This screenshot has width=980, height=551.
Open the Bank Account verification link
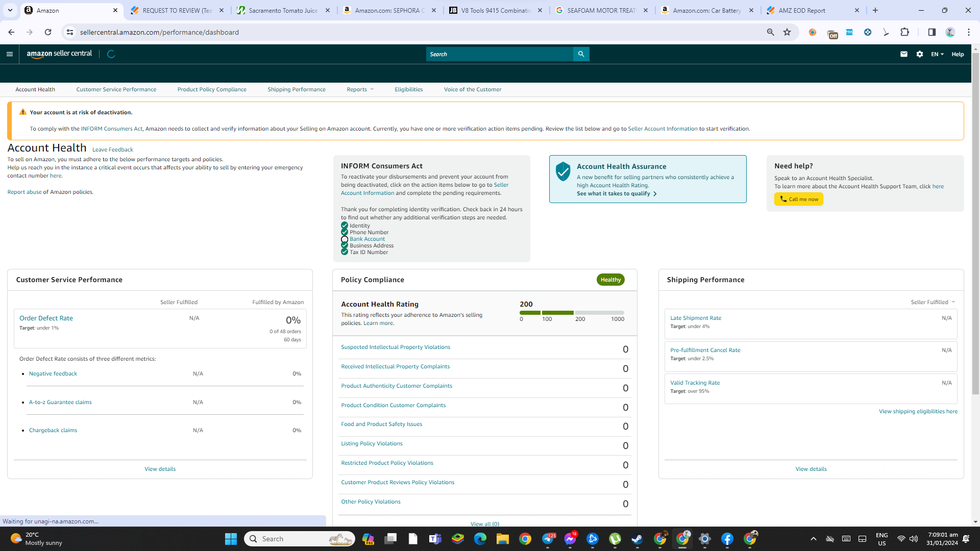coord(367,239)
